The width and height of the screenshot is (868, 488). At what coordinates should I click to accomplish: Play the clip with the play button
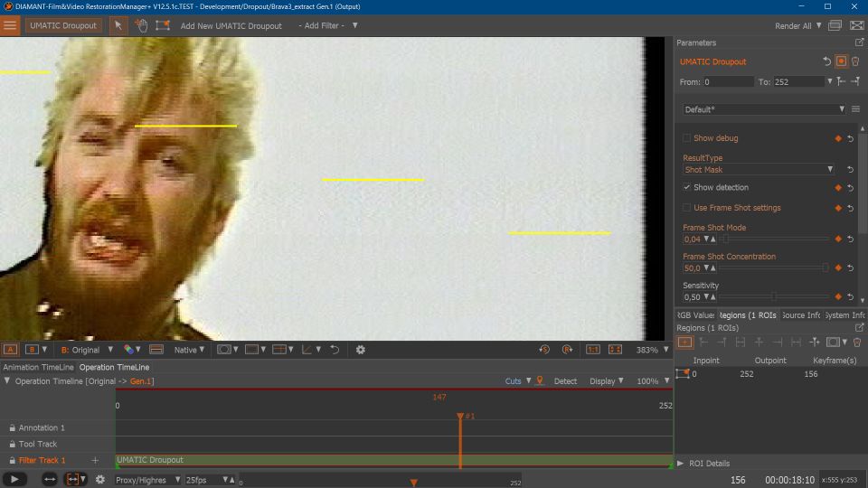(14, 480)
